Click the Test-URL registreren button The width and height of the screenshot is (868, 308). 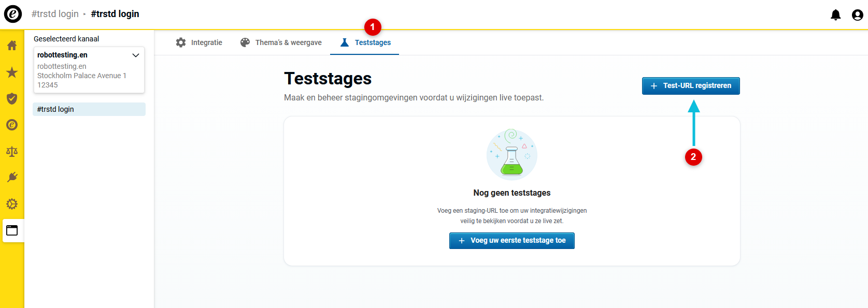691,86
